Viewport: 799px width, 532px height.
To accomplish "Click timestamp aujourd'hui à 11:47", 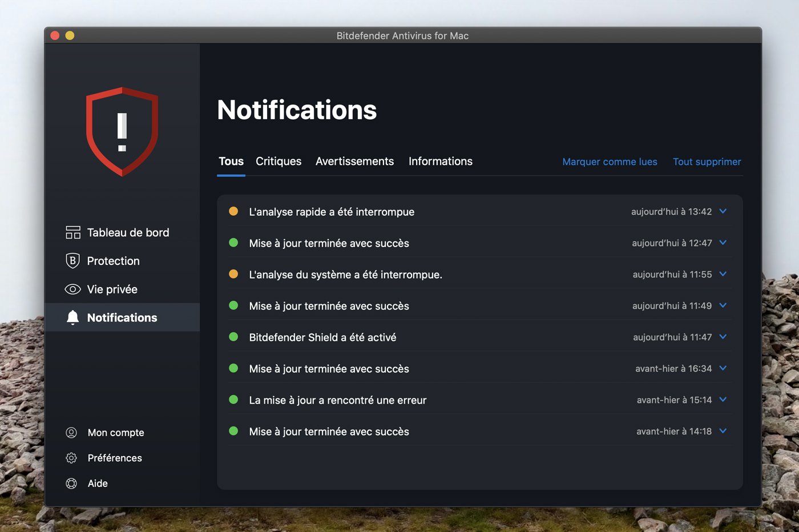I will [672, 337].
